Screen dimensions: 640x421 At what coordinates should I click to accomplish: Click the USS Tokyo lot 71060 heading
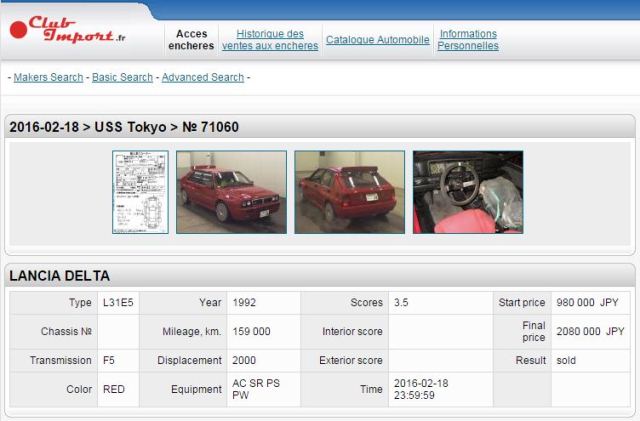click(124, 127)
